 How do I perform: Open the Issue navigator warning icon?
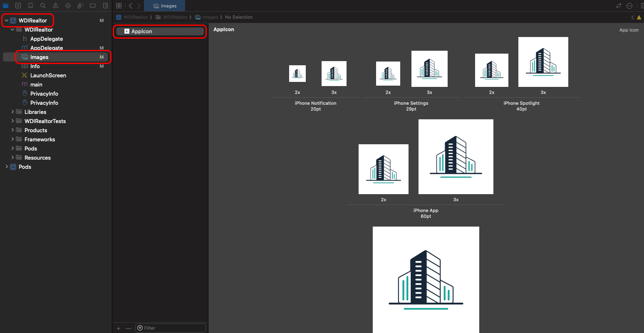tap(55, 6)
